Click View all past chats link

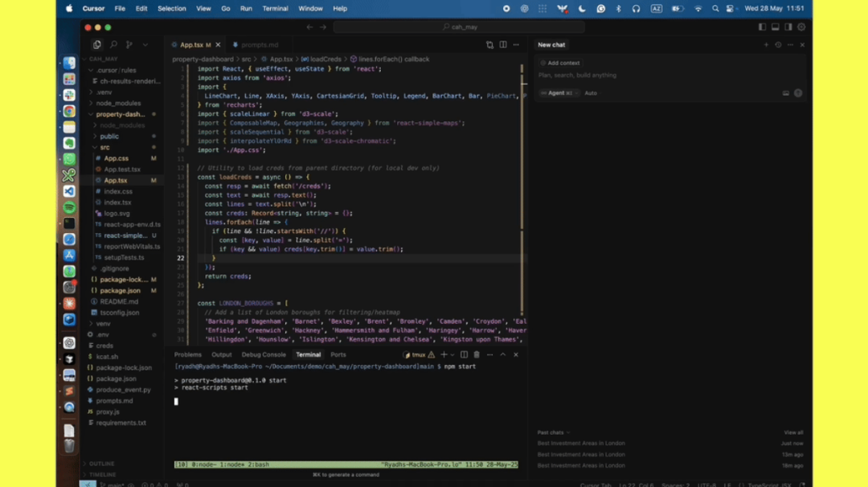(793, 433)
